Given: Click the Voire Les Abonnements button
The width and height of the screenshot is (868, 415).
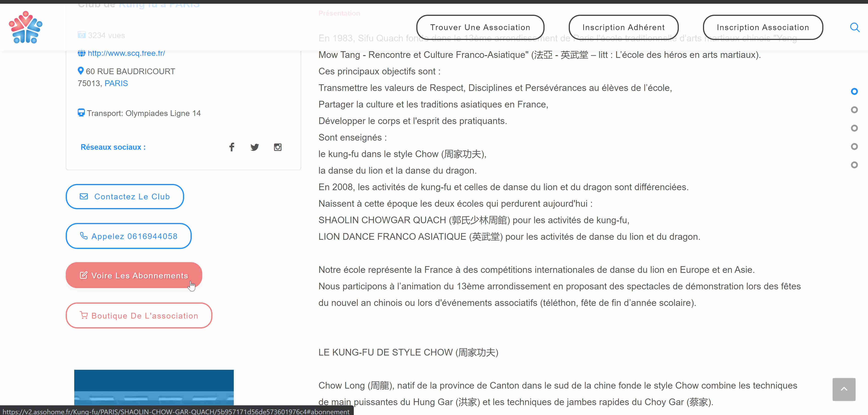Looking at the screenshot, I should (x=134, y=275).
